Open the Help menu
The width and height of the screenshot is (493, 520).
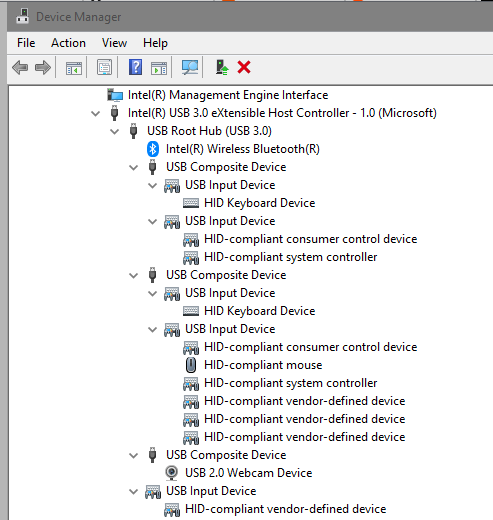[155, 43]
